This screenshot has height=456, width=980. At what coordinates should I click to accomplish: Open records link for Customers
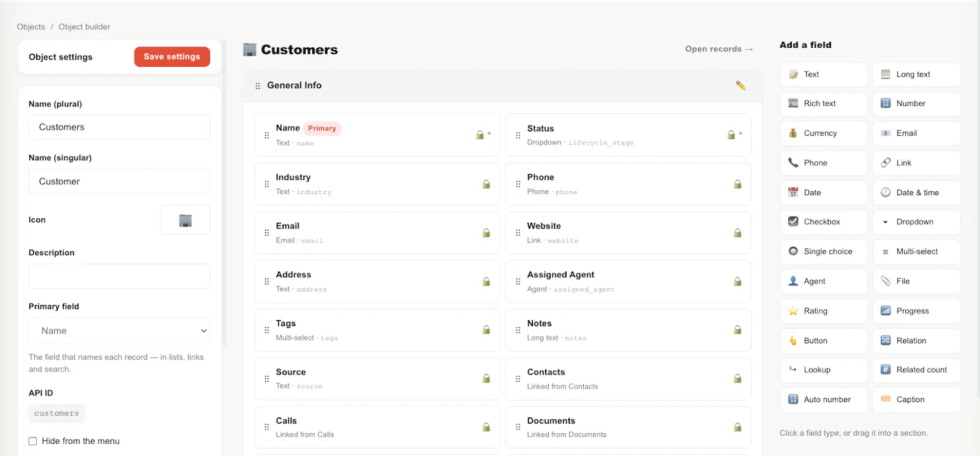click(x=719, y=49)
